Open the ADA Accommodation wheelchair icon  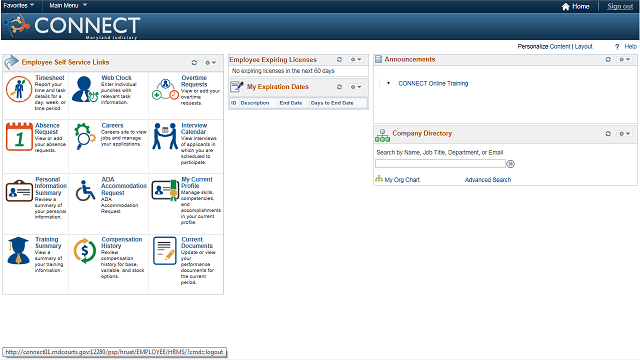point(85,191)
